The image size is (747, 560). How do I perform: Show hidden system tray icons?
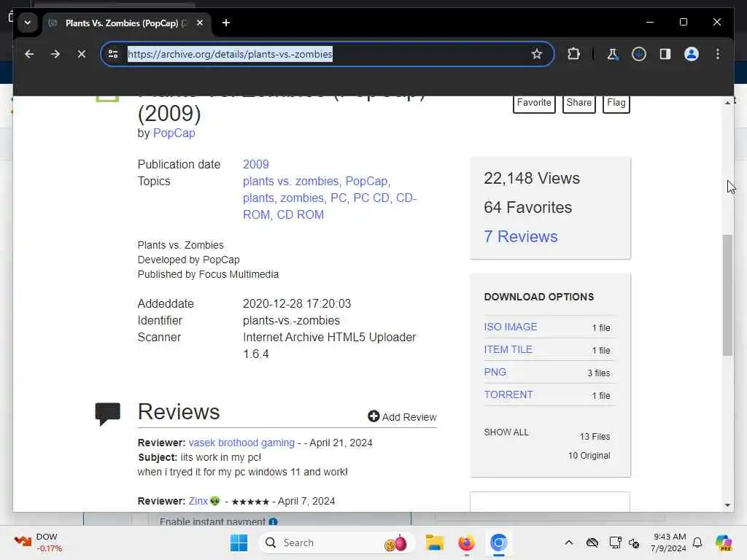click(568, 542)
